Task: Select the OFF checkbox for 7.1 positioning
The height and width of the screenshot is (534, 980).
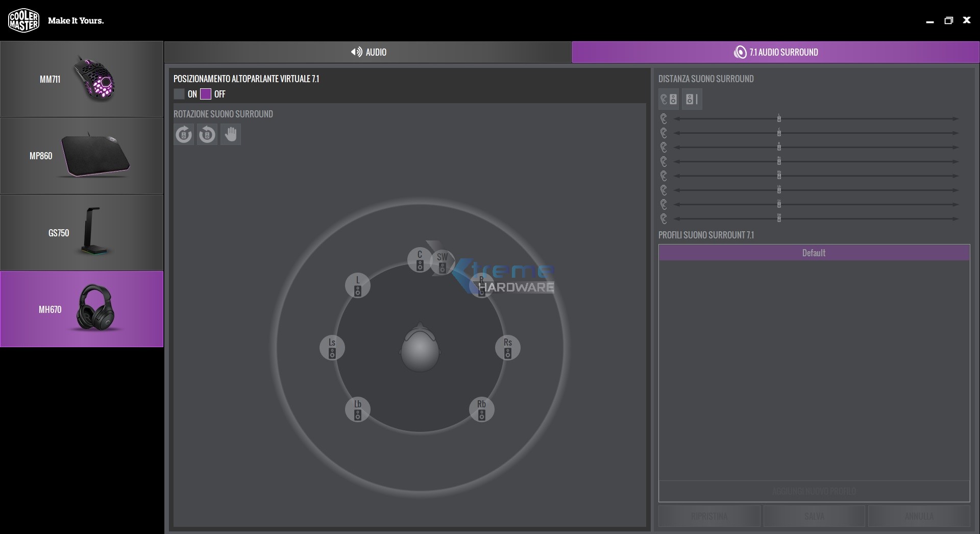Action: click(x=206, y=94)
